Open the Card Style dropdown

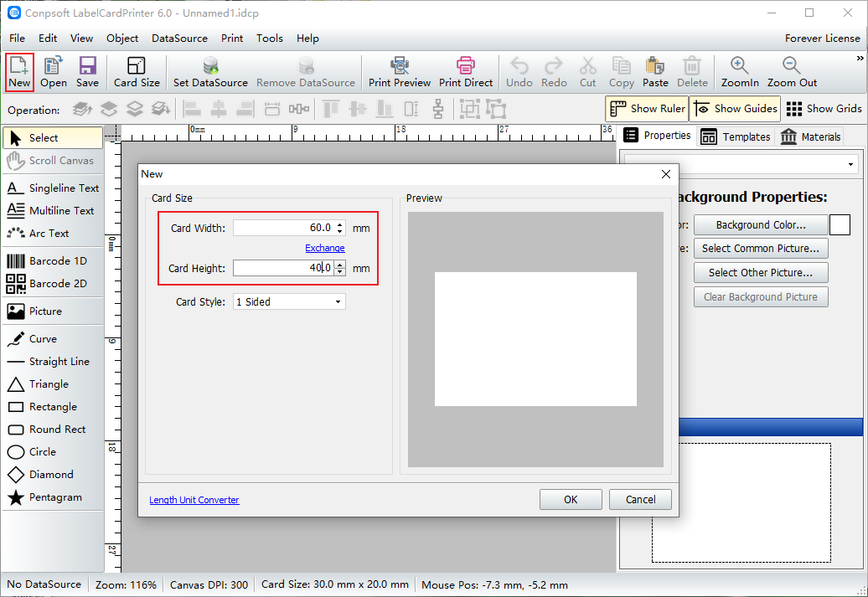point(289,302)
